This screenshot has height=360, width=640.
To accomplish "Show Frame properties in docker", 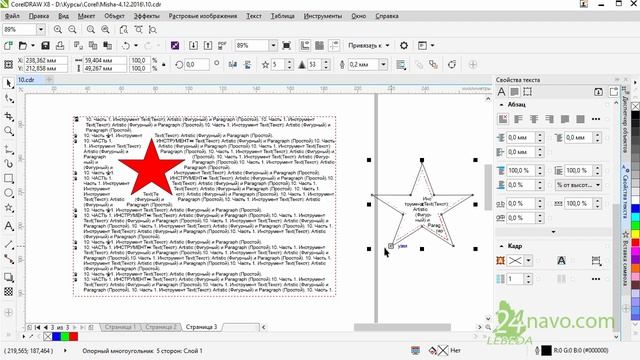I will 527,92.
